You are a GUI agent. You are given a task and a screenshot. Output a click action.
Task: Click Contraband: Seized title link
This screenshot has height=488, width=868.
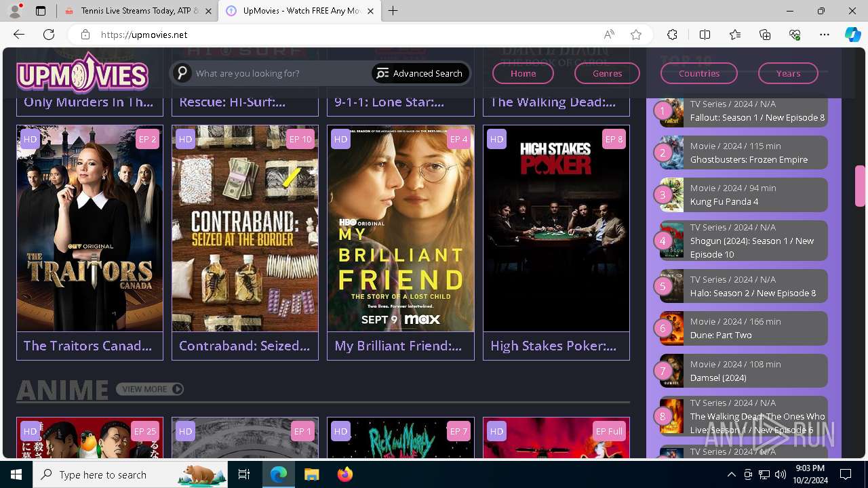(x=244, y=346)
